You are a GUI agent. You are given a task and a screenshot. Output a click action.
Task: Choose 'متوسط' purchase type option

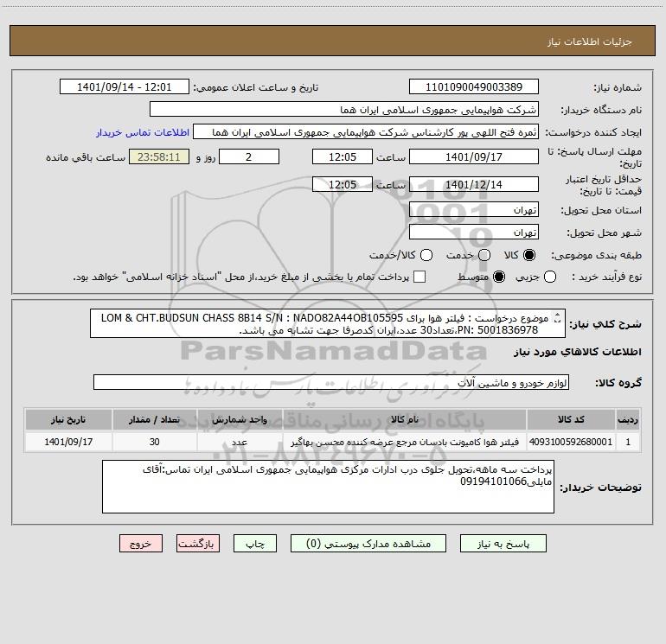(x=483, y=277)
